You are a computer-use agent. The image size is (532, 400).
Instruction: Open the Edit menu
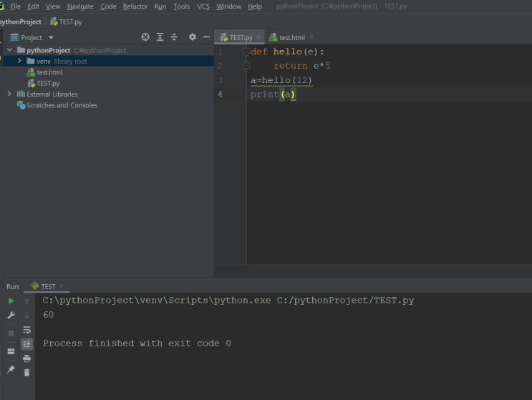coord(33,6)
